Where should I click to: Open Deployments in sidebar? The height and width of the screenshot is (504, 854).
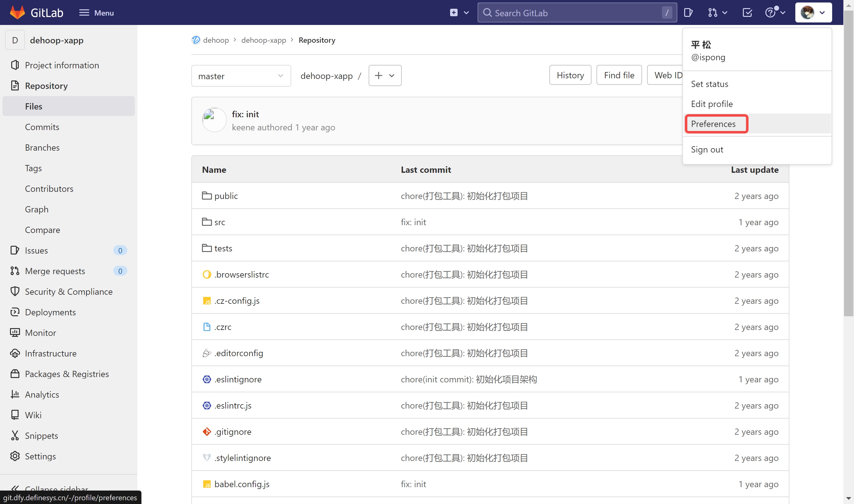(x=68, y=312)
